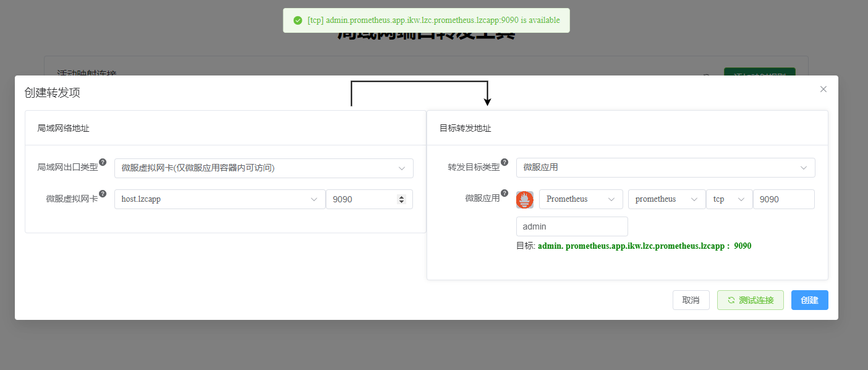The width and height of the screenshot is (868, 370).
Task: Click the blue 创建 button
Action: point(810,300)
